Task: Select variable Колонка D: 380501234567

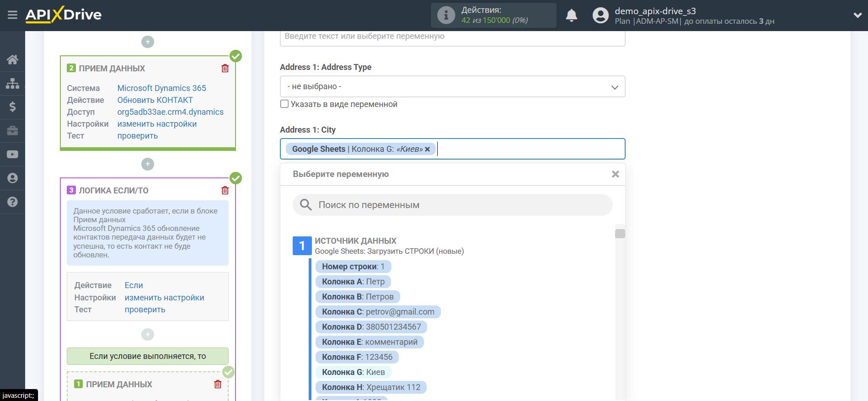Action: pos(371,327)
